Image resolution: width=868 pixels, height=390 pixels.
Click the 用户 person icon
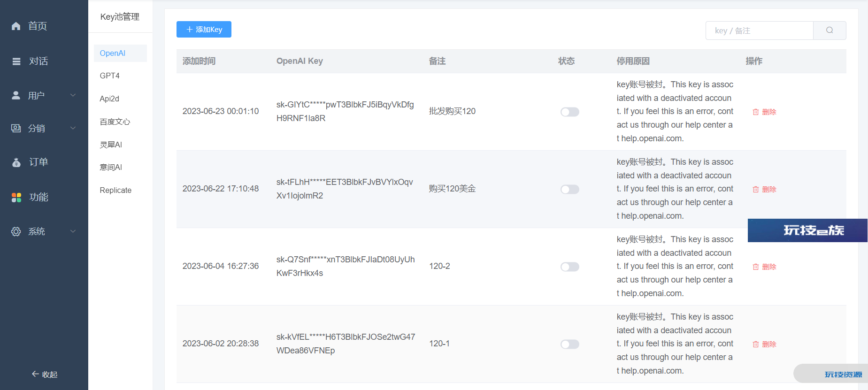(x=16, y=95)
